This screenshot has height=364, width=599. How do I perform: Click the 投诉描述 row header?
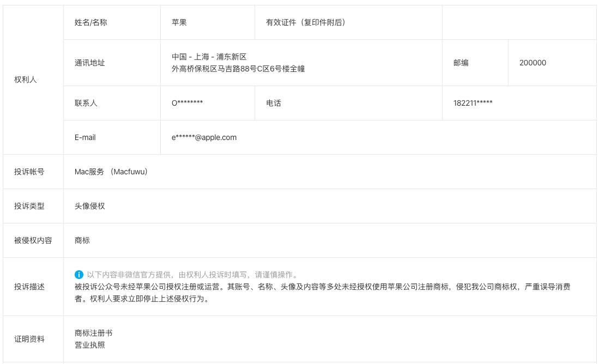click(x=29, y=287)
